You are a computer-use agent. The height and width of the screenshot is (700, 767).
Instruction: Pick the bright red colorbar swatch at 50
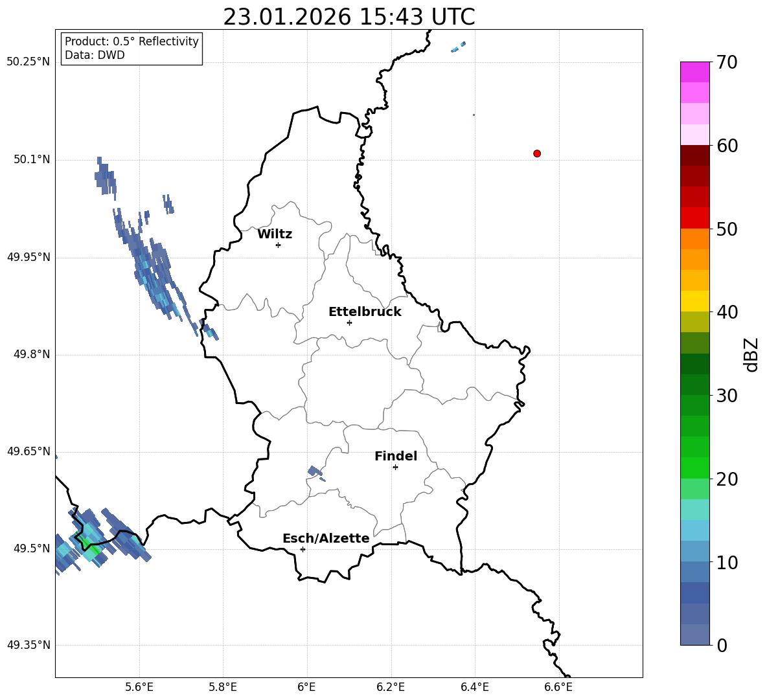(695, 218)
